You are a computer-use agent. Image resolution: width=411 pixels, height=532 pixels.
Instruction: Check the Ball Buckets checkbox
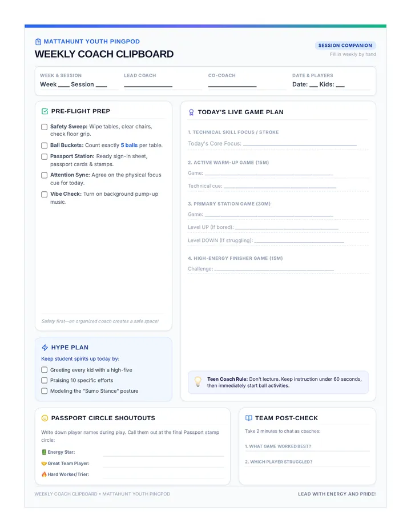pyautogui.click(x=44, y=146)
